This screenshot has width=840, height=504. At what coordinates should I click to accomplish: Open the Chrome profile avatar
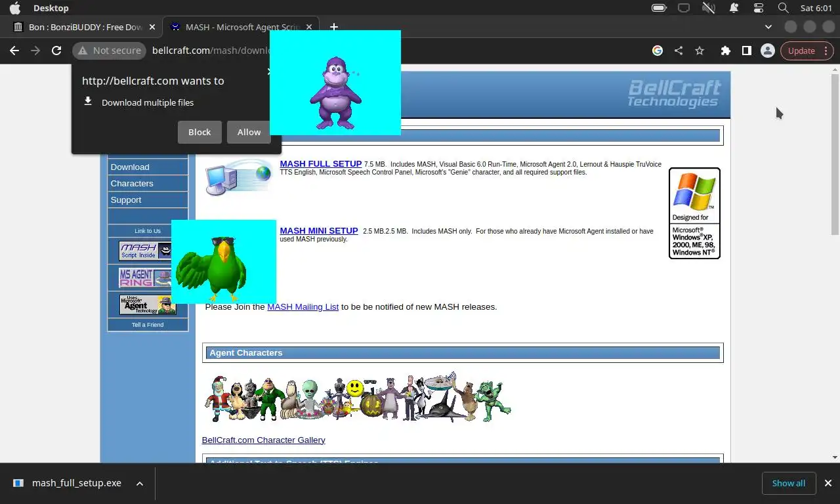(767, 51)
